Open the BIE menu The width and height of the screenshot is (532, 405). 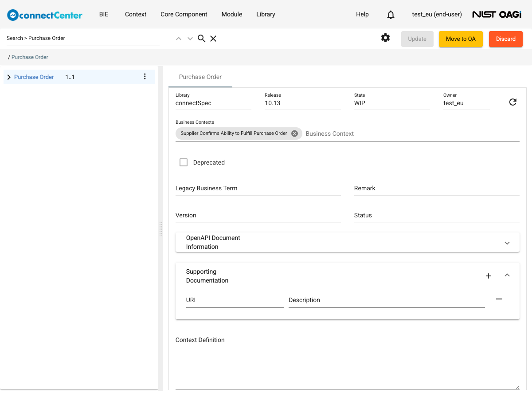tap(104, 14)
